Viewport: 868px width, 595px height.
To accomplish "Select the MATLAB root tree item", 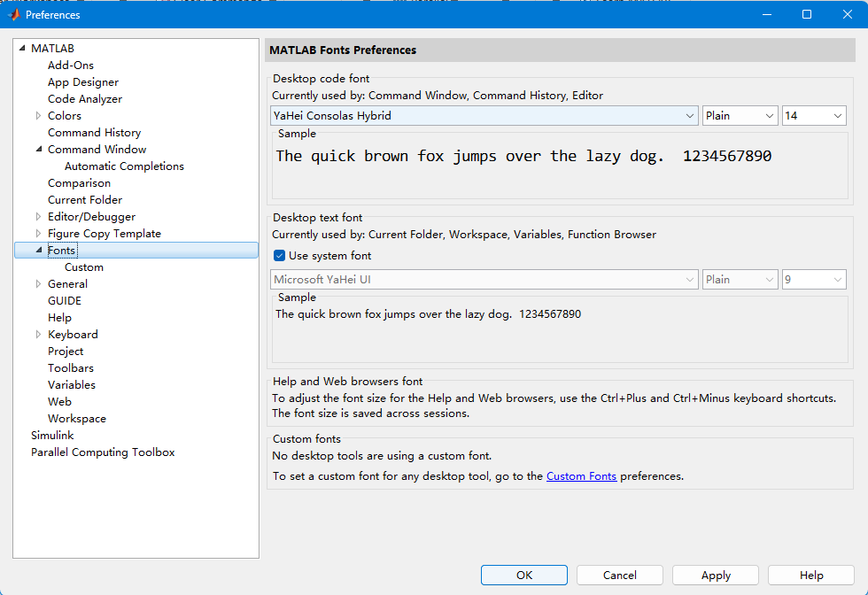I will 52,48.
